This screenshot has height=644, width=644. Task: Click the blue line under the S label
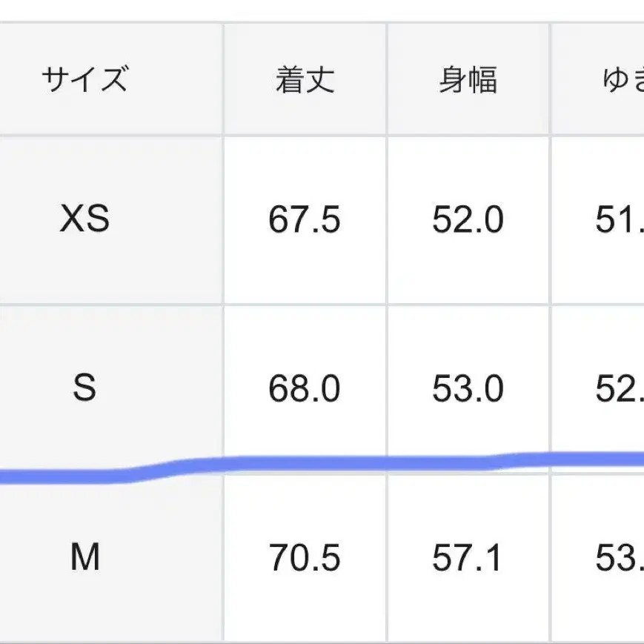click(84, 476)
